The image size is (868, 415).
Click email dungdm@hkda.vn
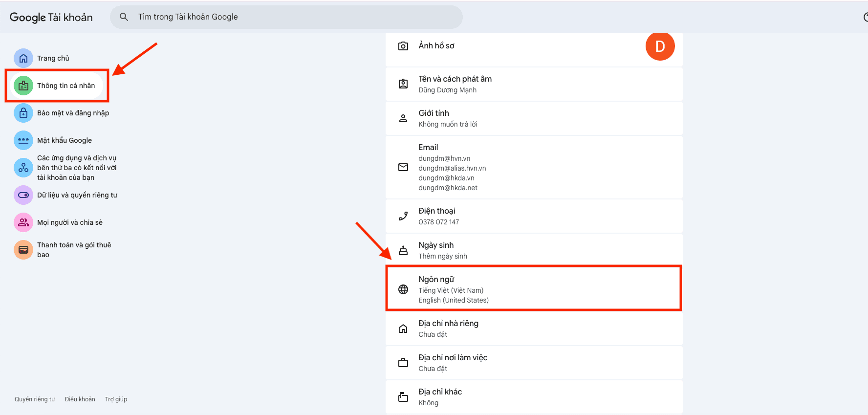point(446,178)
